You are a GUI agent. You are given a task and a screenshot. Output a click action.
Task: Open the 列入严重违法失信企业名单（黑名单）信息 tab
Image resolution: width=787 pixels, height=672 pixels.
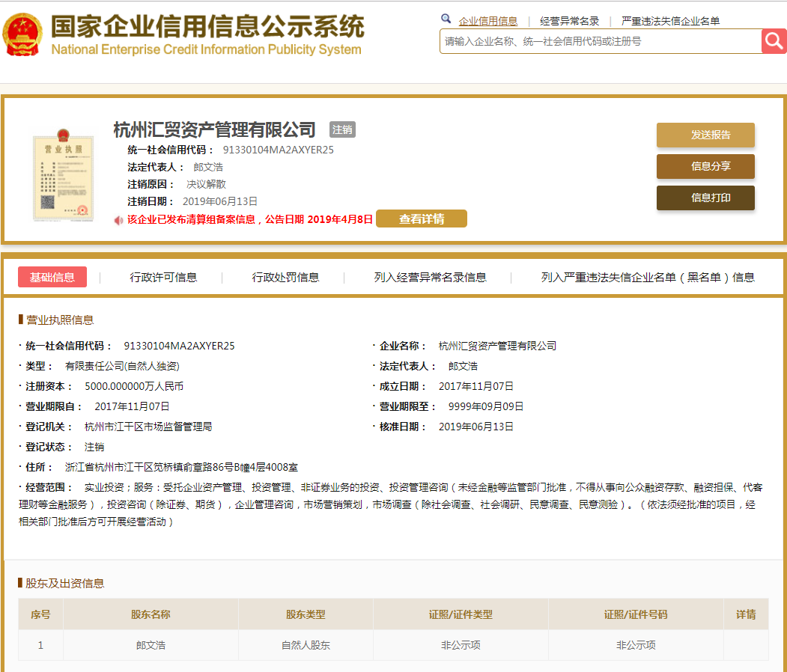coord(648,277)
